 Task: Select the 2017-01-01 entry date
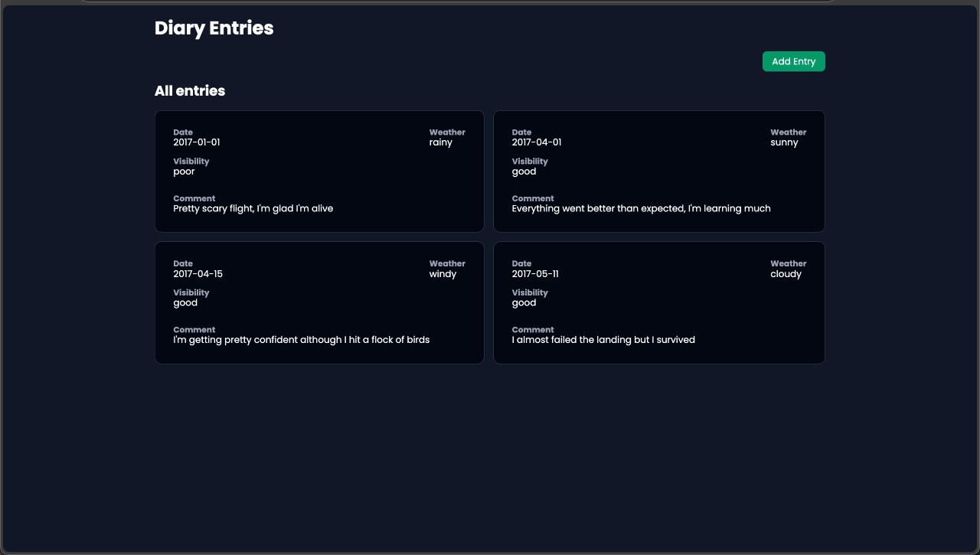[x=197, y=142]
